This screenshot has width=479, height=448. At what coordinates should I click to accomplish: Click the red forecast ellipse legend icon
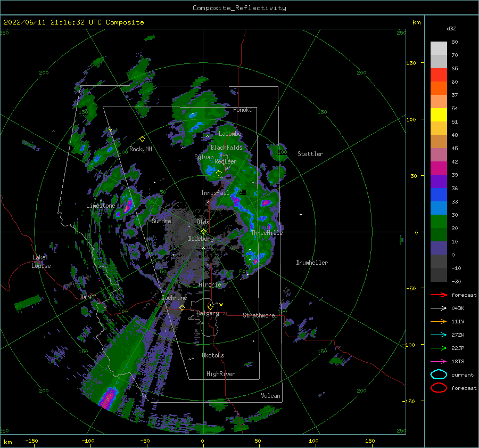click(x=439, y=388)
